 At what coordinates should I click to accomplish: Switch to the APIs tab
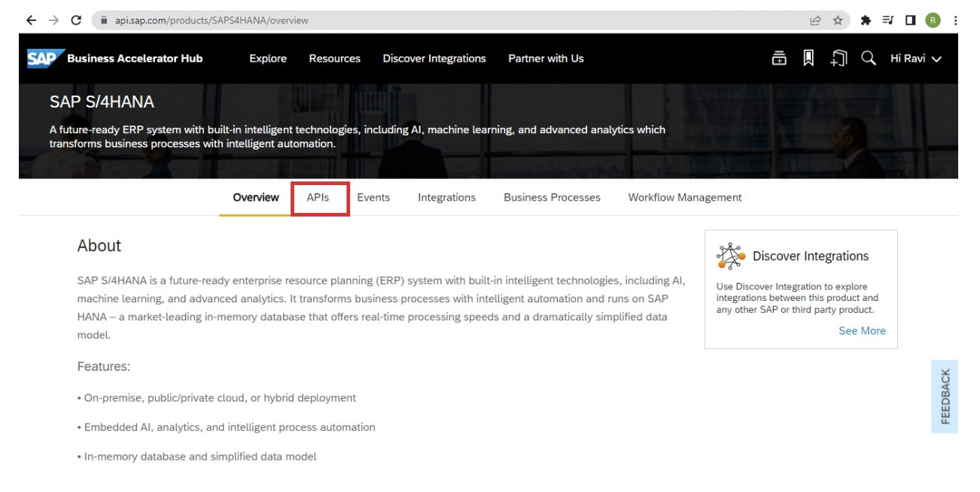point(318,198)
